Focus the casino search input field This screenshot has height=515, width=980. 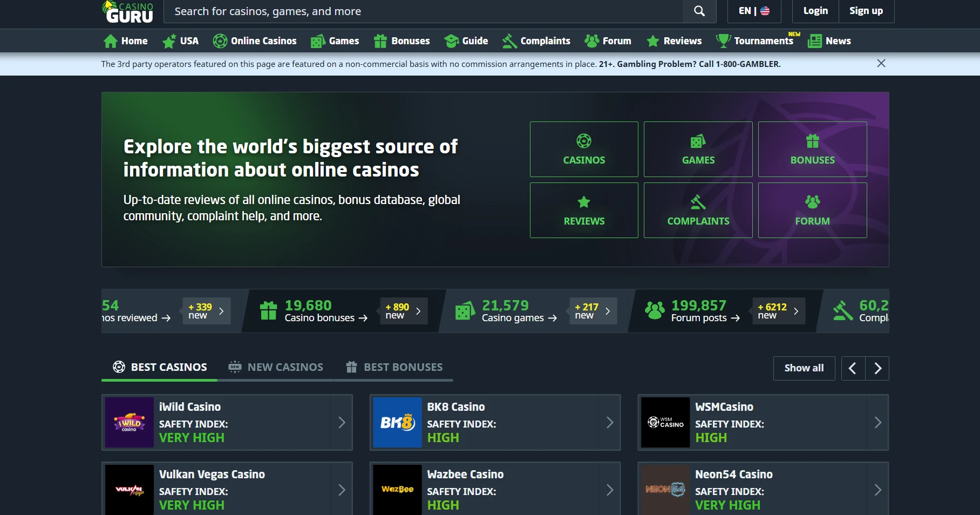[x=421, y=11]
